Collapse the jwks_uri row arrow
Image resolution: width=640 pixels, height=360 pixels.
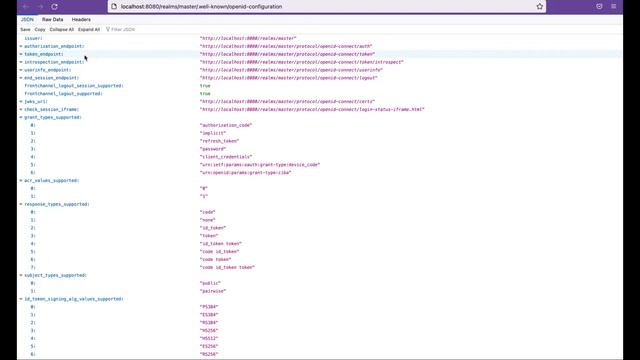[21, 101]
